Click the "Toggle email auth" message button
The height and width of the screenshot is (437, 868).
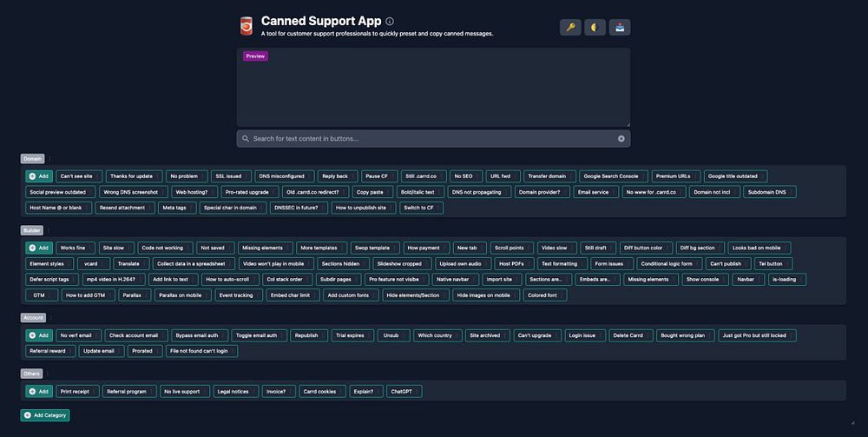coord(259,335)
